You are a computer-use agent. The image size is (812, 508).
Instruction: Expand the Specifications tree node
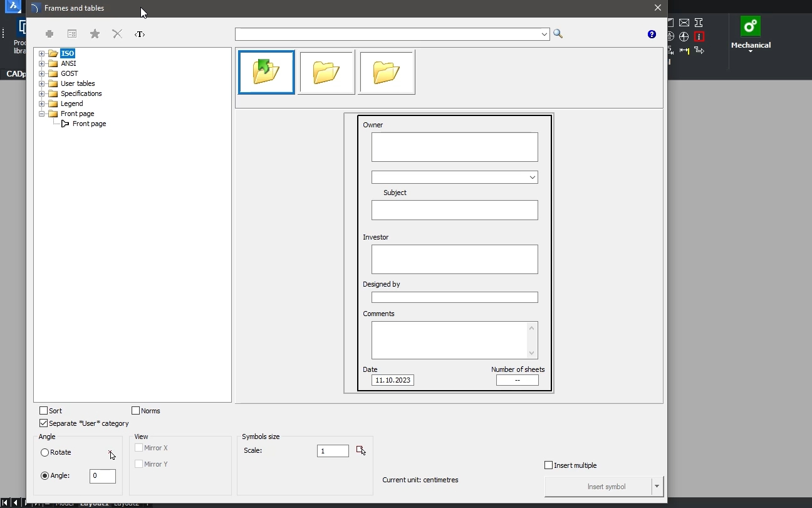41,93
